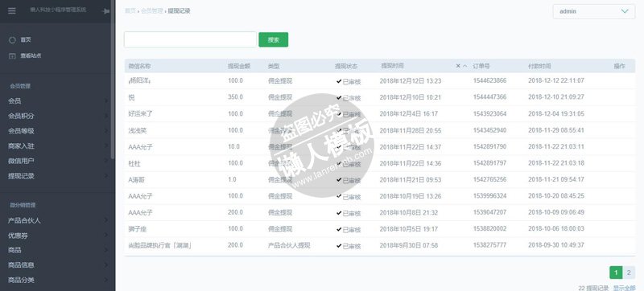Click the ascending sort arrow in 提现时间 header
The width and height of the screenshot is (644, 291).
[x=465, y=66]
